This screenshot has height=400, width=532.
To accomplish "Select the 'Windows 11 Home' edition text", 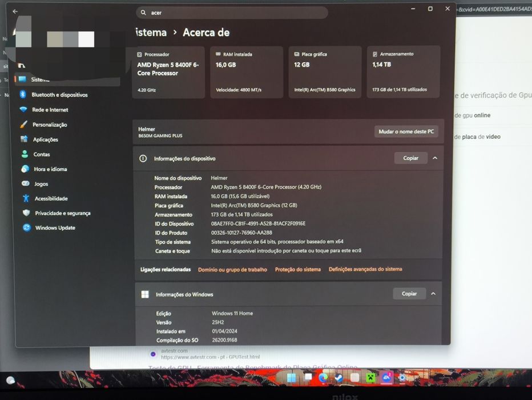I will pyautogui.click(x=232, y=313).
